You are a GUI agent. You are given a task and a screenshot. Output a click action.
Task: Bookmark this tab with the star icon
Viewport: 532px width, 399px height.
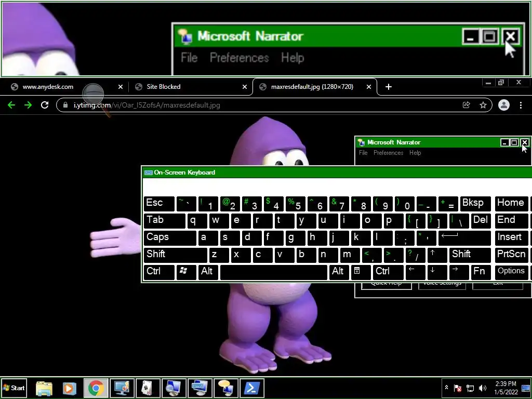483,105
